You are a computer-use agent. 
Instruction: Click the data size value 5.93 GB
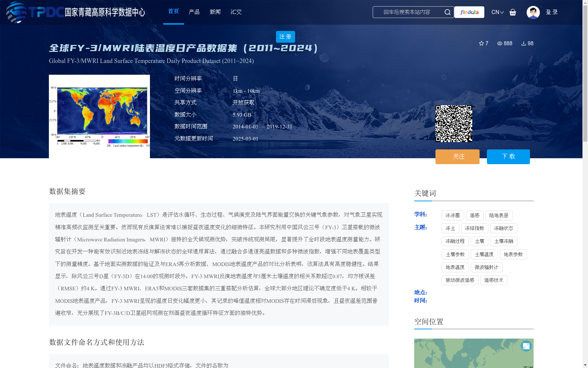(x=242, y=115)
